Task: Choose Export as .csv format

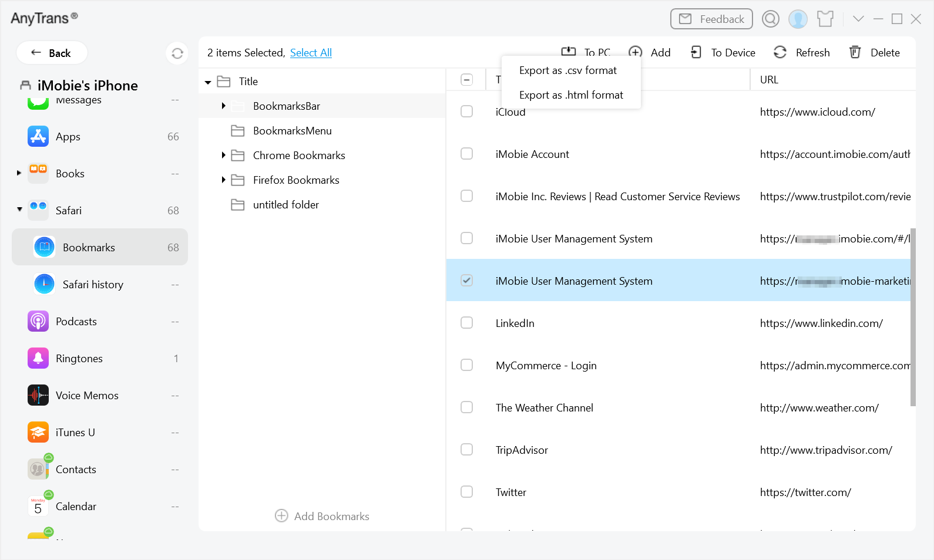Action: click(568, 70)
